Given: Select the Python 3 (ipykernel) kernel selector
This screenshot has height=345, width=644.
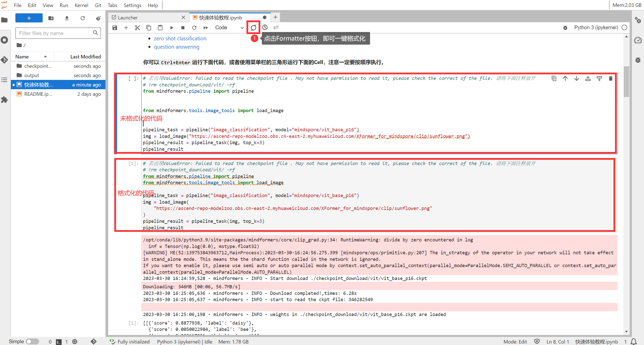Looking at the screenshot, I should click(x=596, y=27).
